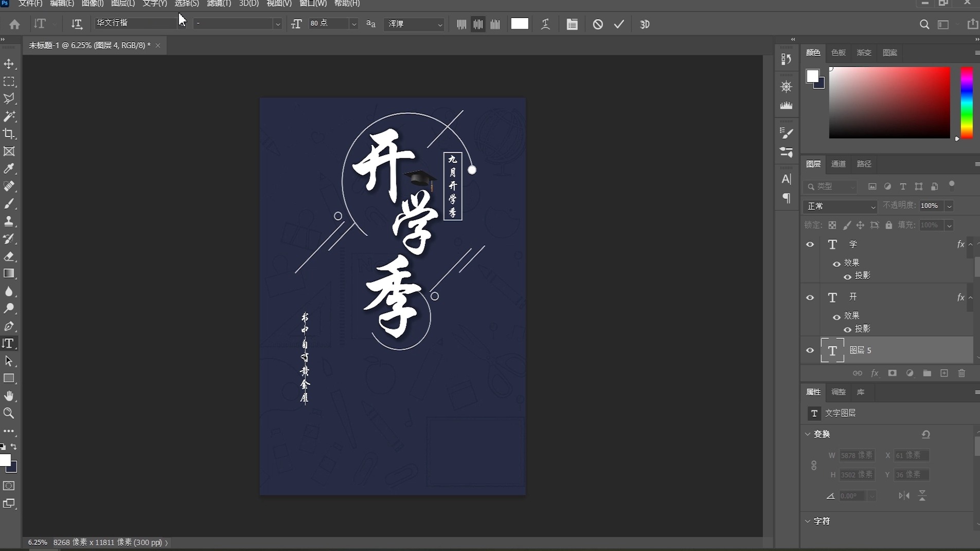
Task: Collapse the 变换 section
Action: (808, 434)
